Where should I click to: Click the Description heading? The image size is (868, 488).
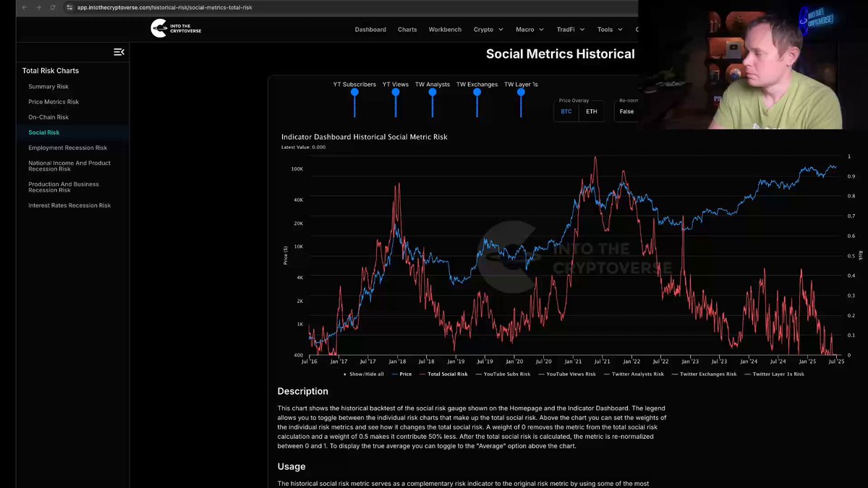coord(303,391)
